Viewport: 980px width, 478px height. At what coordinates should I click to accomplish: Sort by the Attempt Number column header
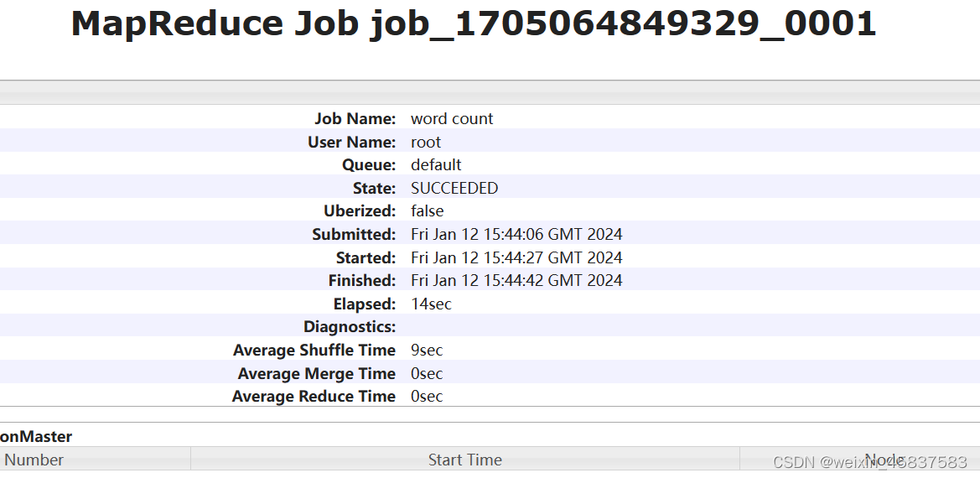[x=95, y=460]
